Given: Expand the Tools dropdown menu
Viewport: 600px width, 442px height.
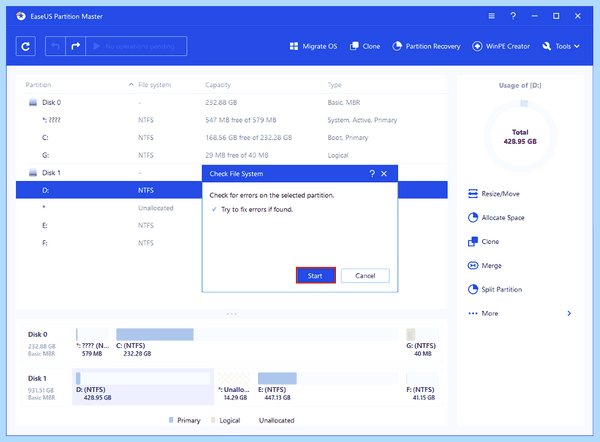Looking at the screenshot, I should click(x=561, y=46).
